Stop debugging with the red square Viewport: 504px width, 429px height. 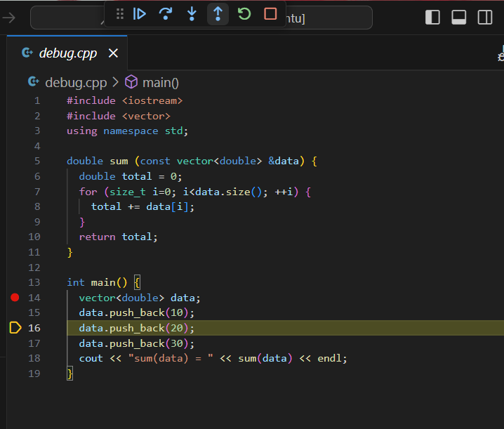(270, 13)
